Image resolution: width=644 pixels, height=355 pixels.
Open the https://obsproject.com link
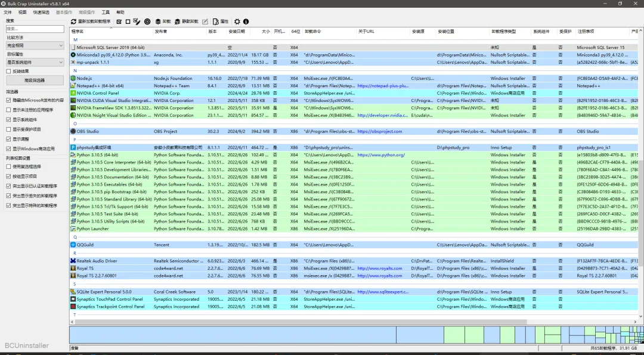(x=379, y=131)
